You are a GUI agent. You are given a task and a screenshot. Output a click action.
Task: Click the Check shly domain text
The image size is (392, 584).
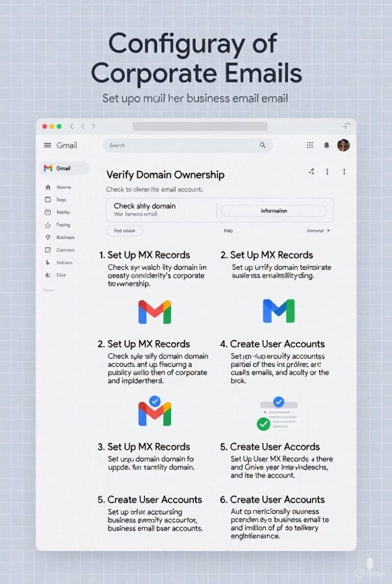tap(144, 206)
